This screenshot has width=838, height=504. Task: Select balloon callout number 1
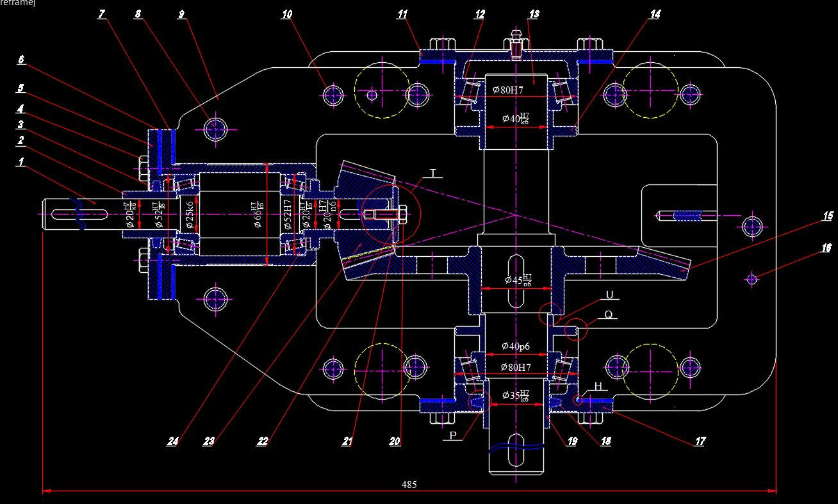(20, 162)
